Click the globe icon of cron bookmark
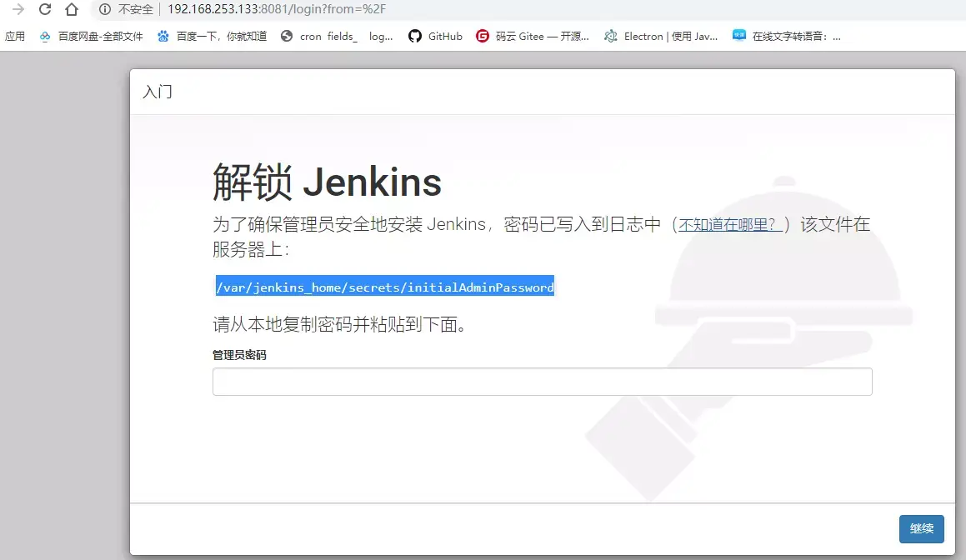Screen dimensions: 966x560 click(x=287, y=37)
